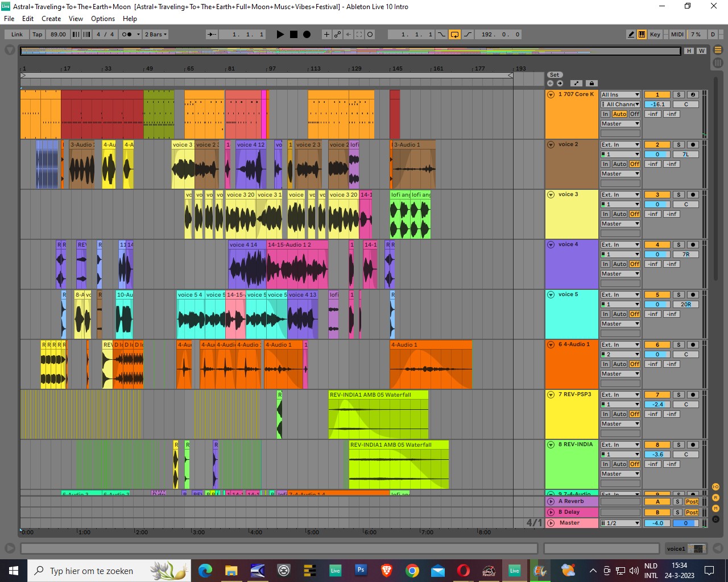Arm the 6 4-Audio 1 track
Screen dimensions: 728x582
click(x=693, y=345)
